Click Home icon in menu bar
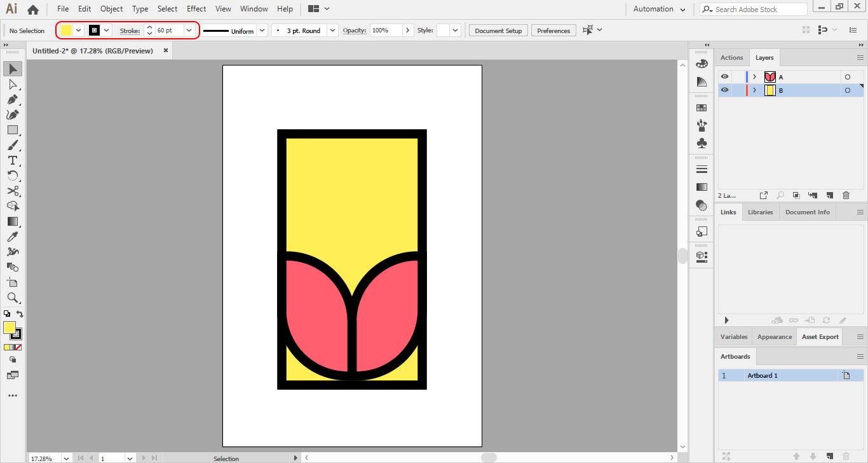 click(x=33, y=10)
